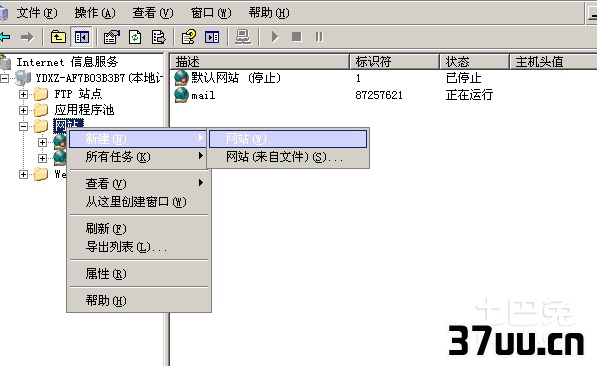This screenshot has height=366, width=597.
Task: Open the 帮助(H) menu in menu bar
Action: 269,13
